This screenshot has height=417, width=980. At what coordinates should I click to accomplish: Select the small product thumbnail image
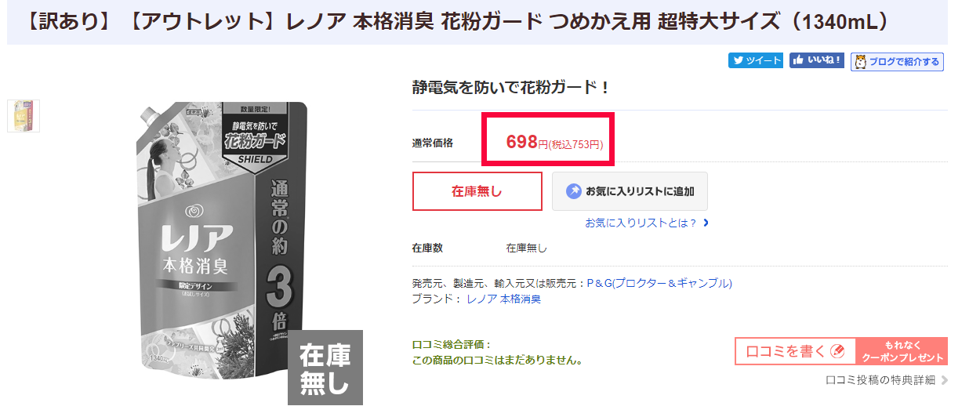(24, 116)
